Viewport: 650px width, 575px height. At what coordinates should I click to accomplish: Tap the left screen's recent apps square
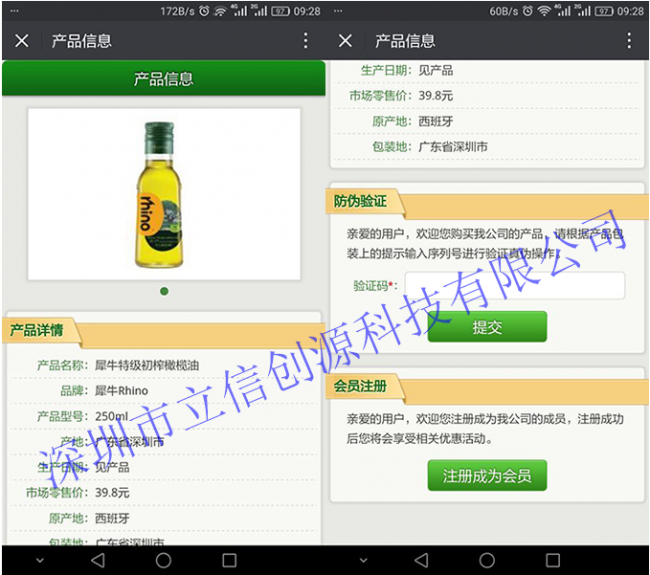(x=229, y=560)
